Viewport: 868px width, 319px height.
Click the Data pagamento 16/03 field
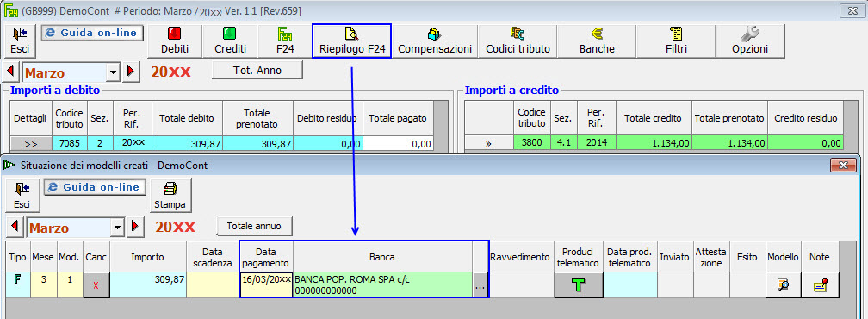[266, 285]
